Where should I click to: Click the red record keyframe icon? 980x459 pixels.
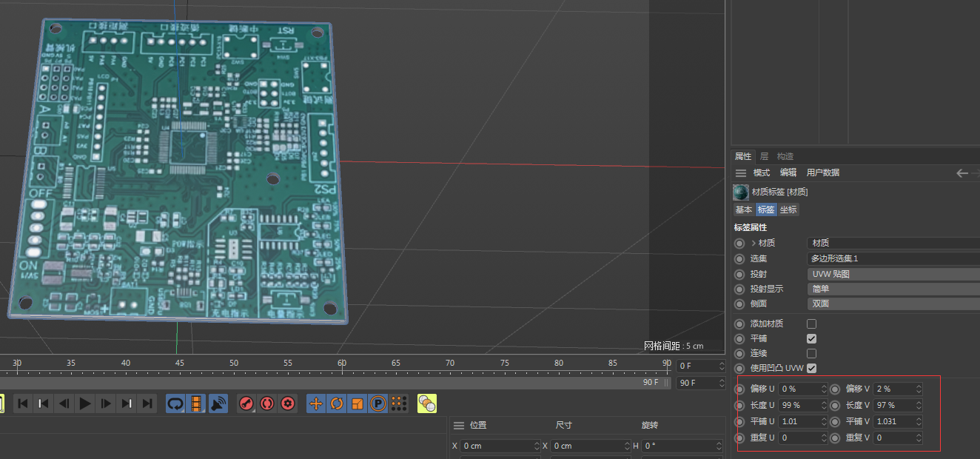point(246,403)
